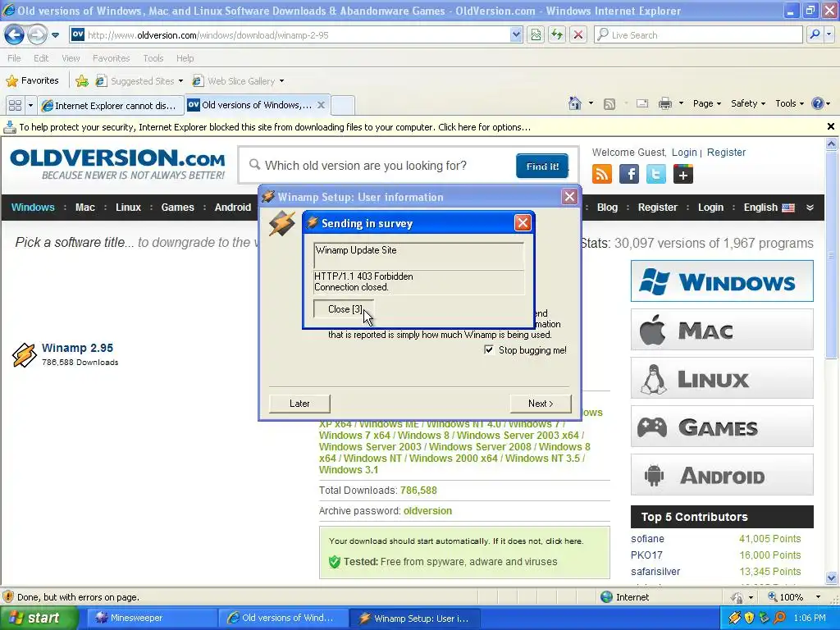This screenshot has width=840, height=630.
Task: Open the Google Plus icon on OldVersion header
Action: pos(683,174)
